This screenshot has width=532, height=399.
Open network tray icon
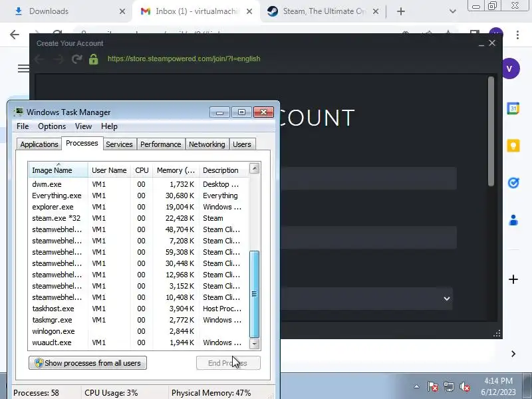point(448,386)
